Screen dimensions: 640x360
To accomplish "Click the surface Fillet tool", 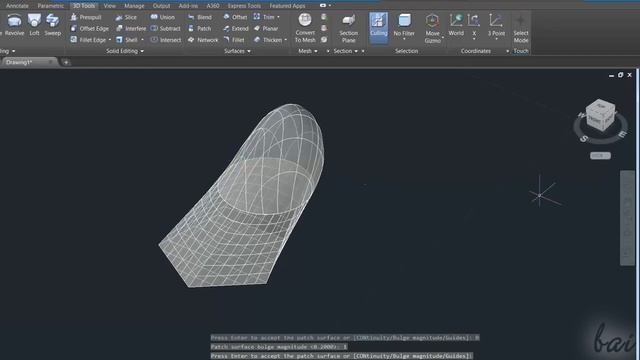I will point(234,40).
